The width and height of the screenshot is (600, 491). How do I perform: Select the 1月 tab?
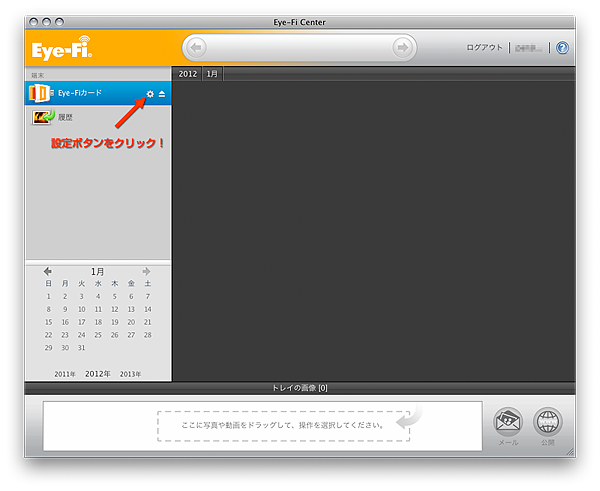pos(212,74)
